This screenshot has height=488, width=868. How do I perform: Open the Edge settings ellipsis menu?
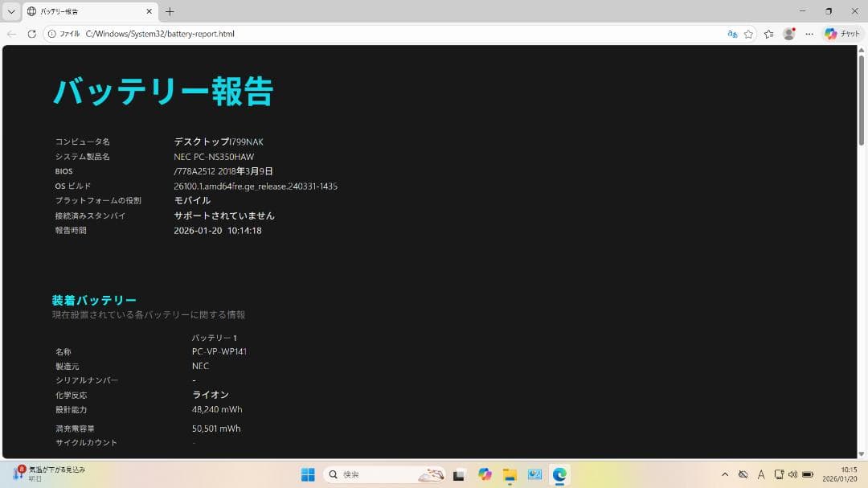tap(808, 34)
